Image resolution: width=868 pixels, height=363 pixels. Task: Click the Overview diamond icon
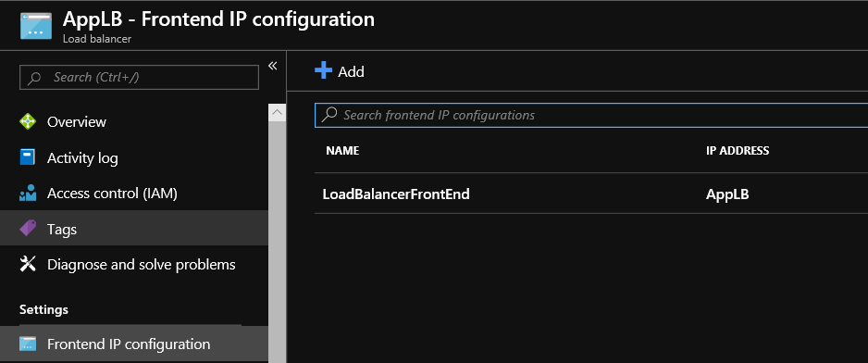[x=28, y=121]
